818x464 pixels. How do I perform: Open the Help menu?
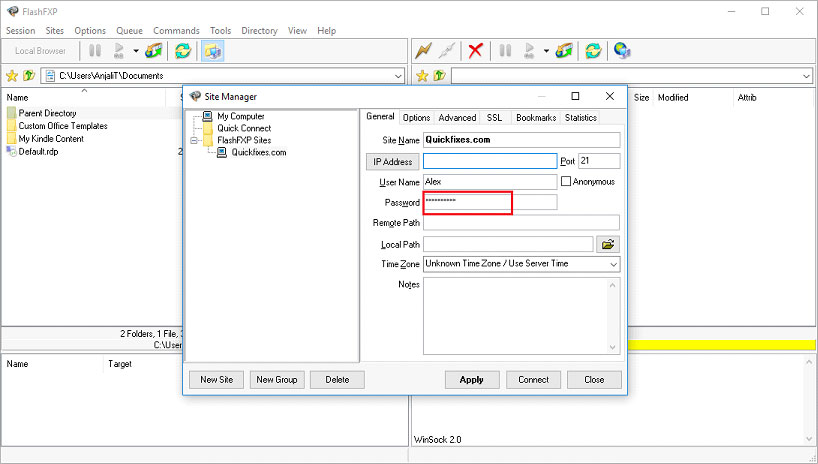(x=327, y=31)
